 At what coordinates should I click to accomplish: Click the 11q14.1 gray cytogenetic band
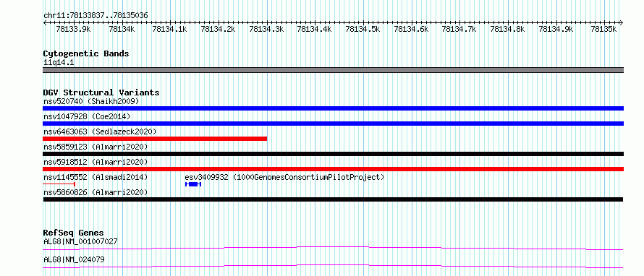(333, 70)
